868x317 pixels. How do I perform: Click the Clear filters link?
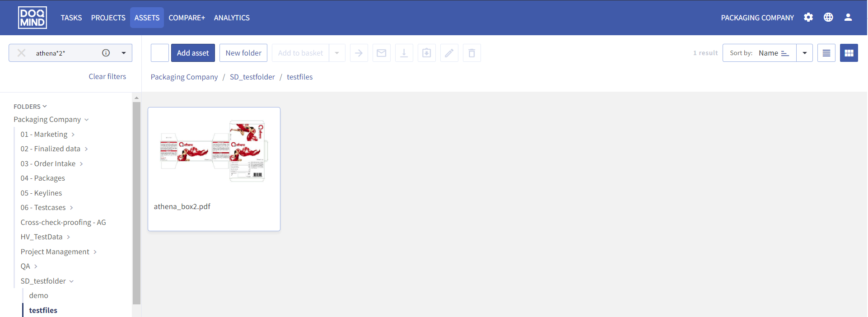coord(107,76)
